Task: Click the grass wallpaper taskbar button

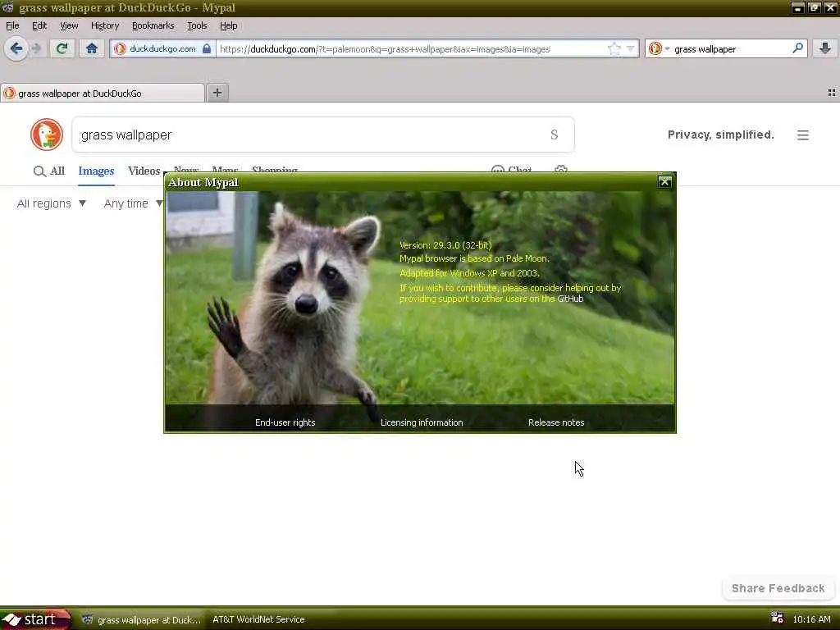Action: click(141, 620)
